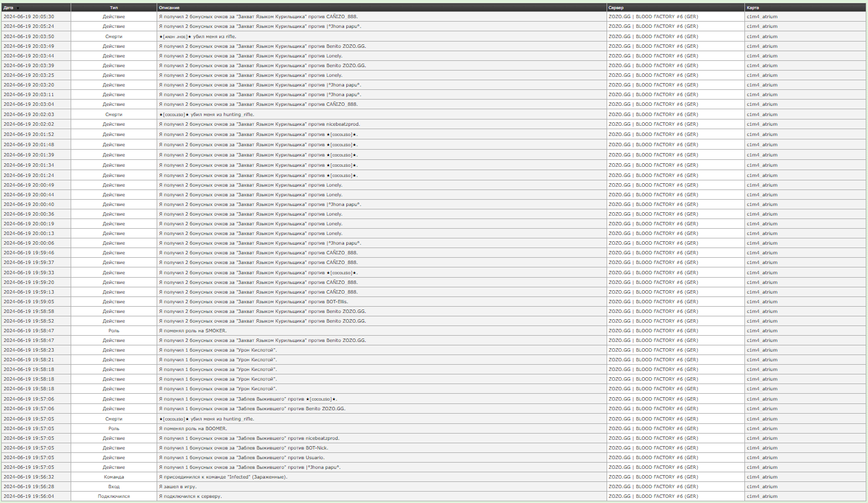Select the row where role changed to SMOKER

click(x=193, y=331)
